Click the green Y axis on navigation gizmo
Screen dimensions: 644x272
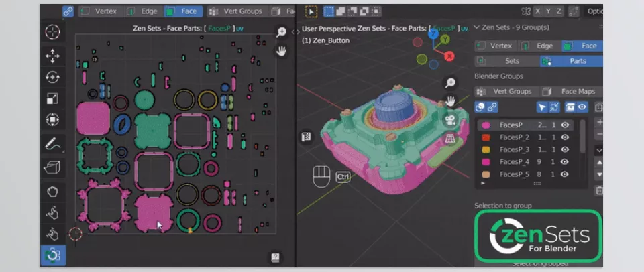[x=445, y=40]
